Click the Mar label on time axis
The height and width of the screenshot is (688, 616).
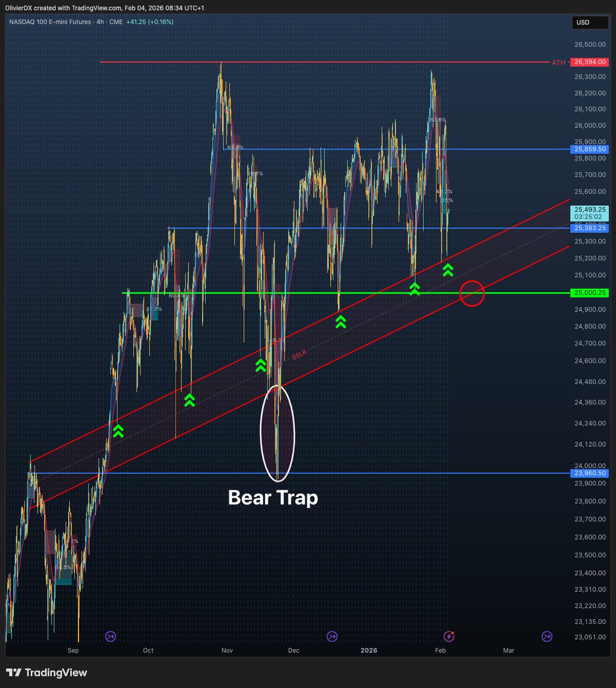(509, 650)
